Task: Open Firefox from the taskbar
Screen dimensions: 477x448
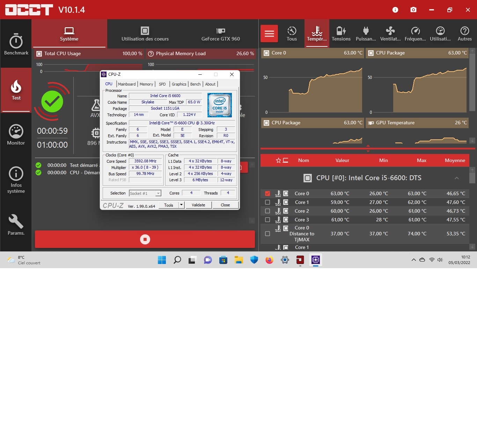Action: tap(269, 260)
